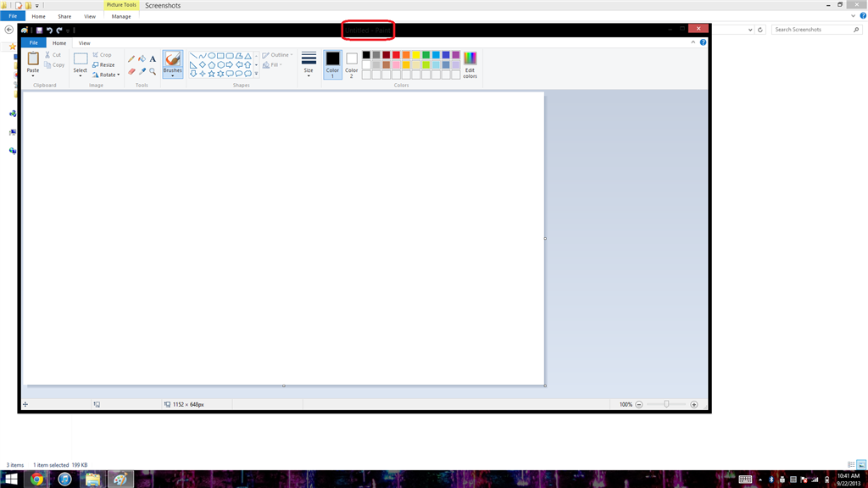Click the Search Screenshots input field
The image size is (868, 488).
tap(816, 30)
